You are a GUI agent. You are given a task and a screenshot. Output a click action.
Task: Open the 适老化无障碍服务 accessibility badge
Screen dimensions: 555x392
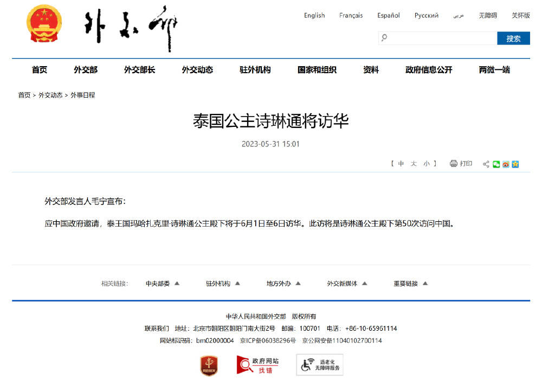[x=320, y=365]
